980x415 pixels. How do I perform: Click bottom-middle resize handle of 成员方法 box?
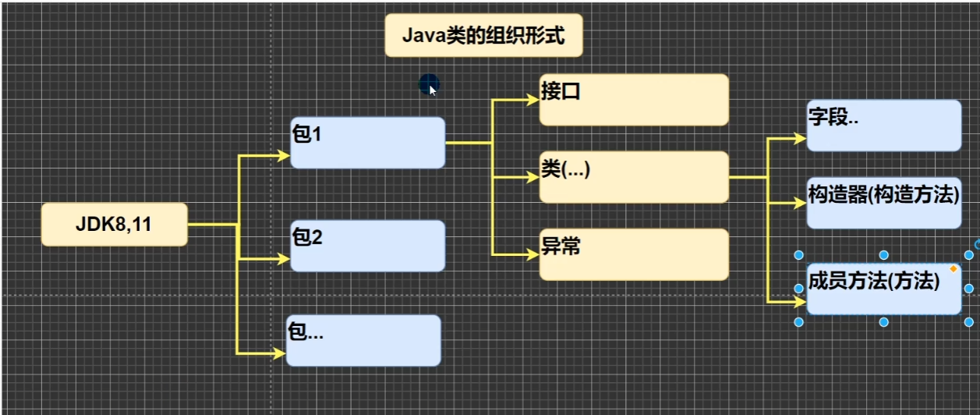[884, 321]
